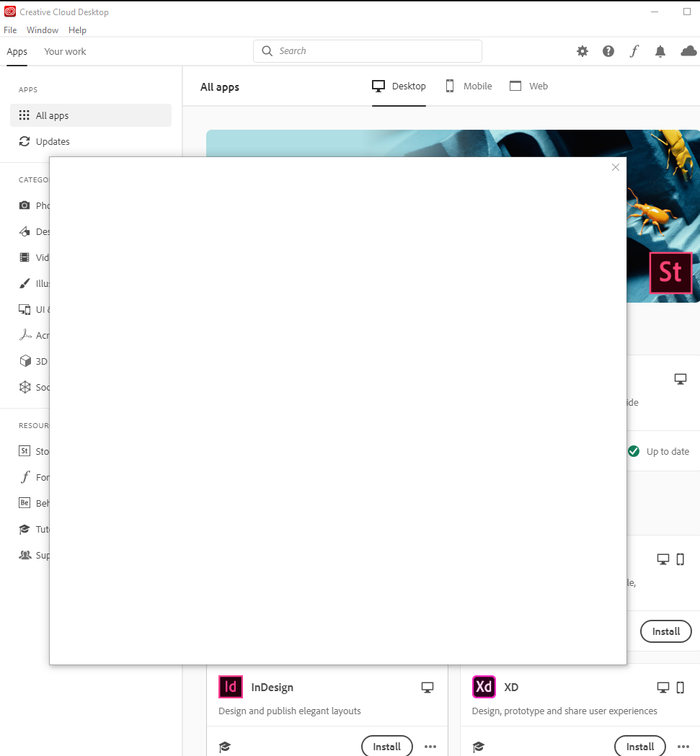The image size is (700, 756).
Task: Click inside the Search field
Action: pyautogui.click(x=367, y=50)
